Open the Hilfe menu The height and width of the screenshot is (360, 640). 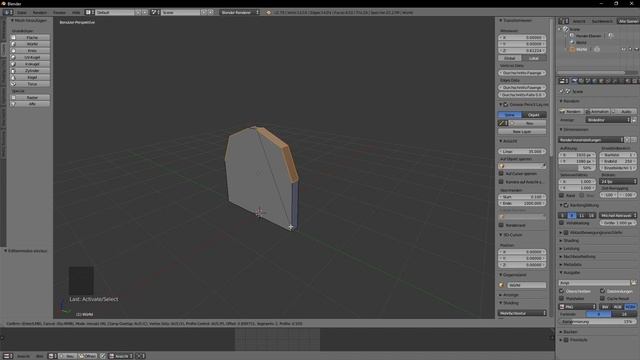[x=76, y=13]
